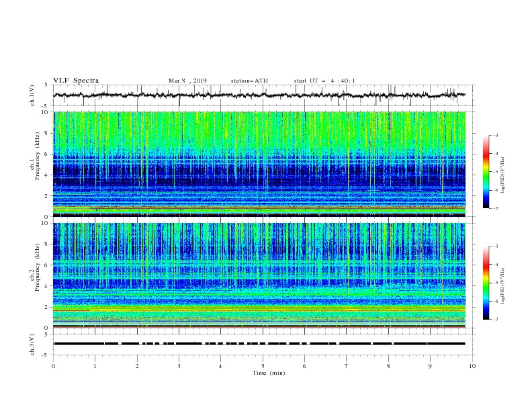532x411 pixels.
Task: Select the date text "Mar.8 , 2019"
Action: click(x=187, y=81)
